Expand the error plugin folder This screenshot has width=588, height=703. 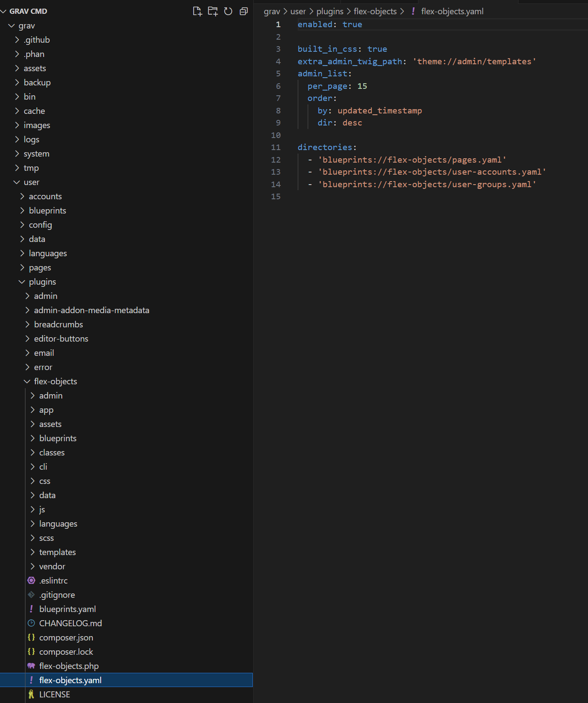click(x=27, y=367)
